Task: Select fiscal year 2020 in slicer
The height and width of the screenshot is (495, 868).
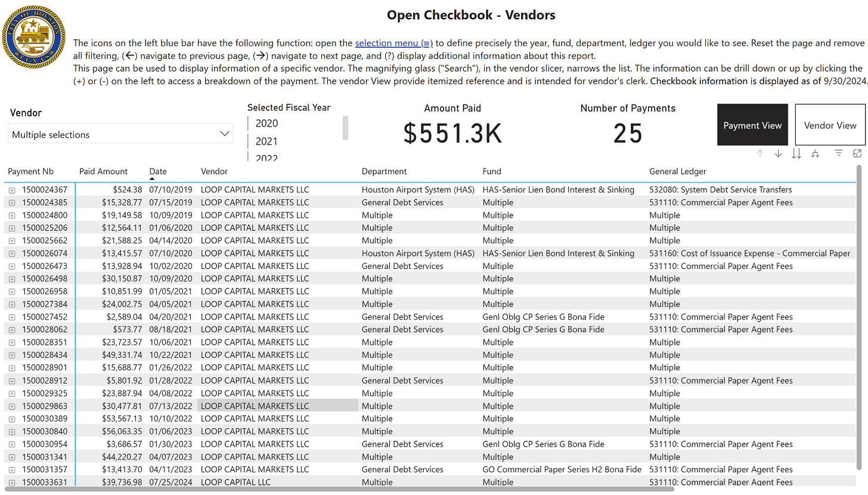Action: coord(266,123)
